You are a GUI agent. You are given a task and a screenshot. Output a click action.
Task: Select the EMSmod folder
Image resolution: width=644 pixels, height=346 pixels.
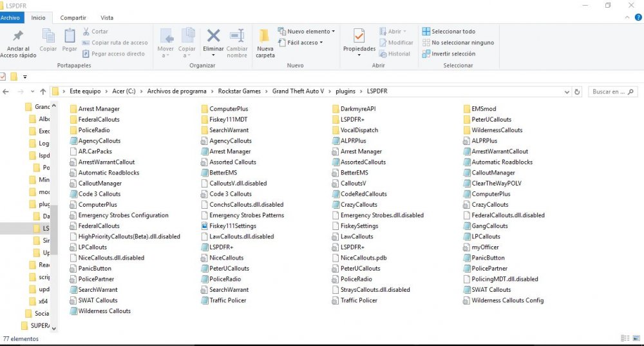pos(479,108)
